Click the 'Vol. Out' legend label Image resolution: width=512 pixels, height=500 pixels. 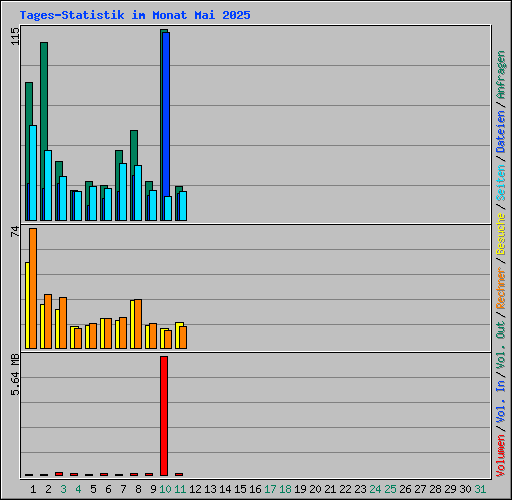501,345
